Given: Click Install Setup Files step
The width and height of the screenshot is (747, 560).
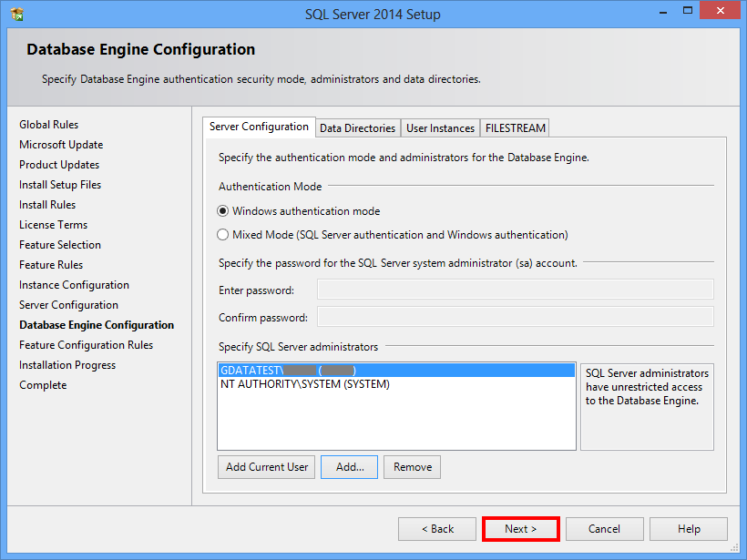Looking at the screenshot, I should 60,185.
